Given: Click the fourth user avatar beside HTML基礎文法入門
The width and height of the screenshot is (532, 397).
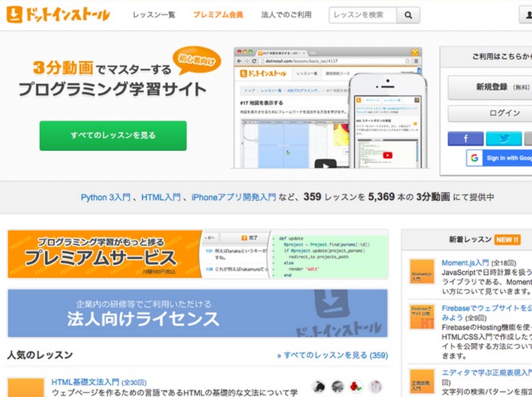Looking at the screenshot, I should (x=376, y=386).
